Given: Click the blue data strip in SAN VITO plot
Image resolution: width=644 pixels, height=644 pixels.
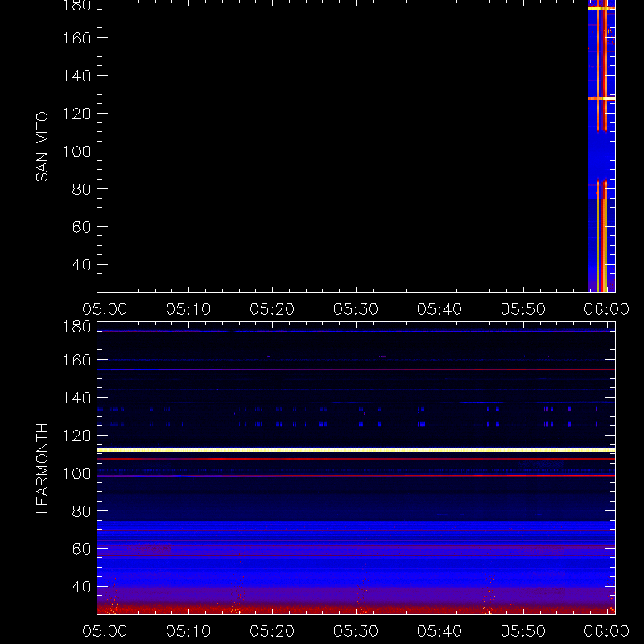Looking at the screenshot, I should tap(601, 146).
